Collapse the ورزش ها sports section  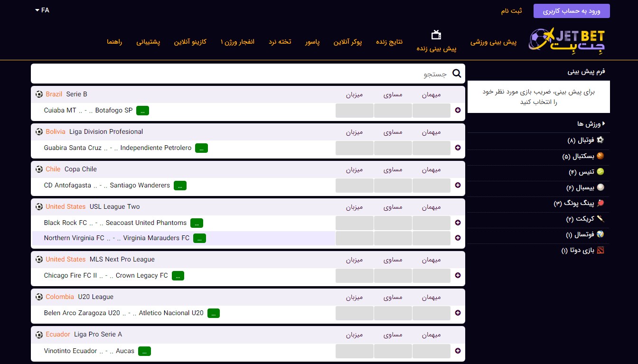coord(591,124)
